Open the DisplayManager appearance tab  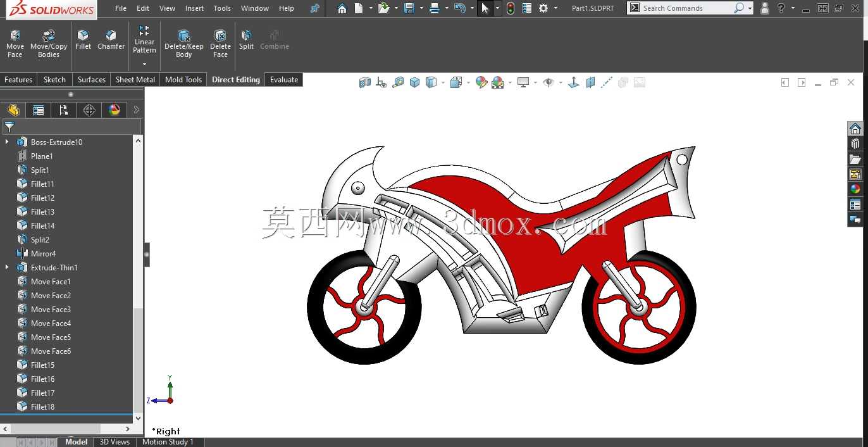tap(115, 110)
